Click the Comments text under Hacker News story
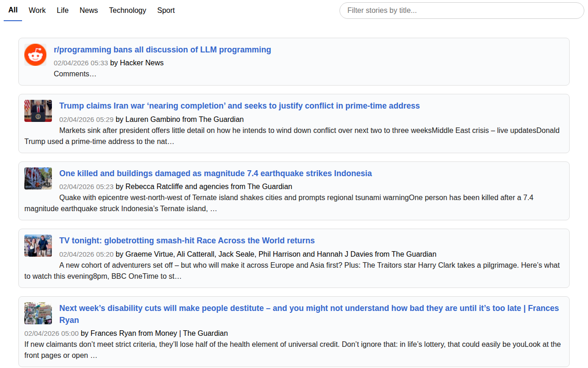The width and height of the screenshot is (588, 368). 75,74
